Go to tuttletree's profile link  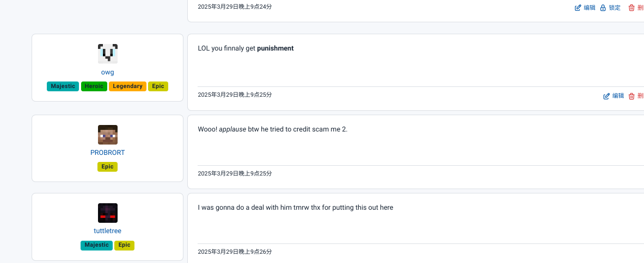(108, 231)
